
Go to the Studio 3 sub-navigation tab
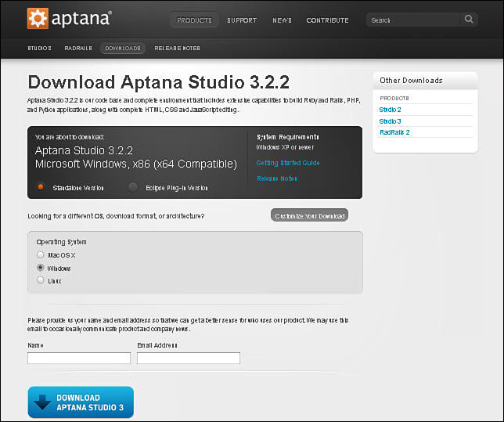tap(39, 48)
